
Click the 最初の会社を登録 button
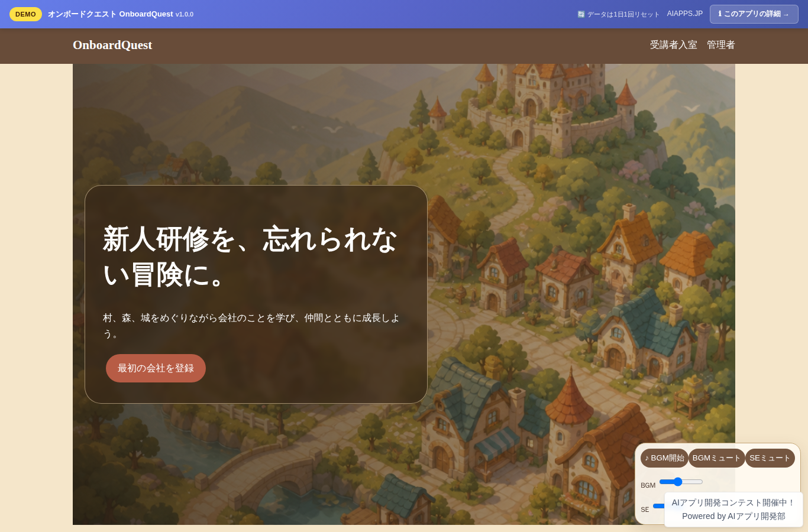pyautogui.click(x=156, y=368)
